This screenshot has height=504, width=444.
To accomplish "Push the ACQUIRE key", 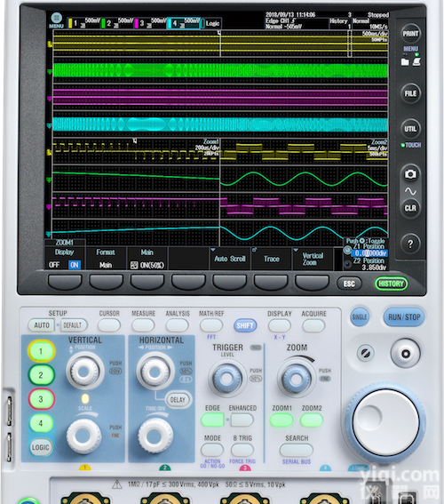I will click(x=313, y=325).
